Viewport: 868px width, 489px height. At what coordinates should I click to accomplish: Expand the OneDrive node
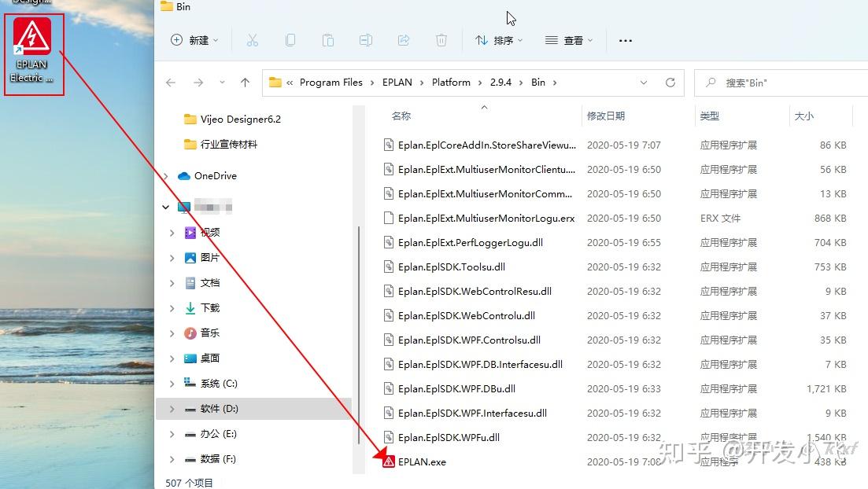pos(165,176)
